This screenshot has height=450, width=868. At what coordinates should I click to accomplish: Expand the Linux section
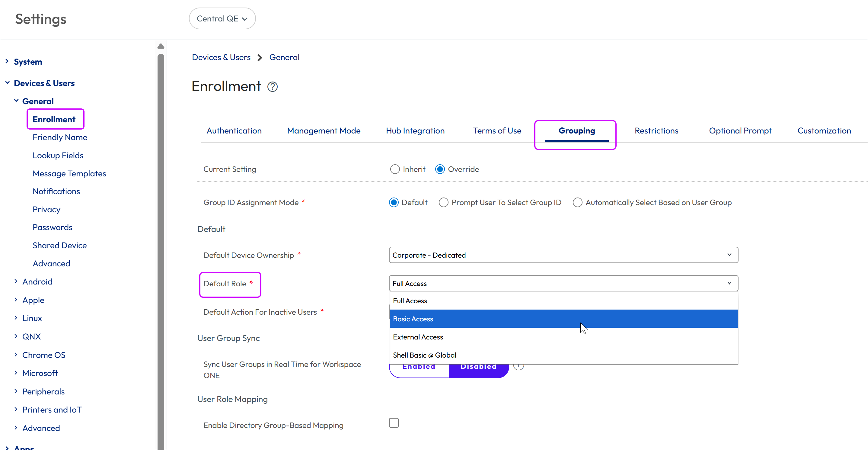(16, 318)
